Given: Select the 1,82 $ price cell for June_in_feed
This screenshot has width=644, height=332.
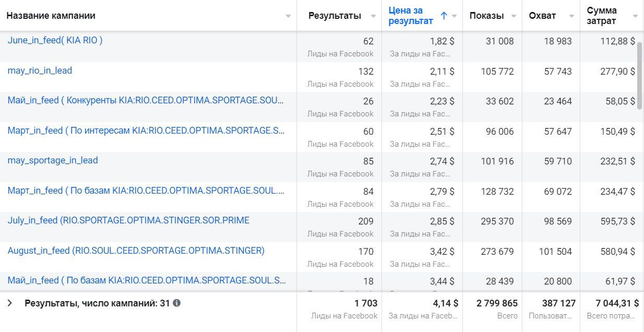Looking at the screenshot, I should point(442,41).
